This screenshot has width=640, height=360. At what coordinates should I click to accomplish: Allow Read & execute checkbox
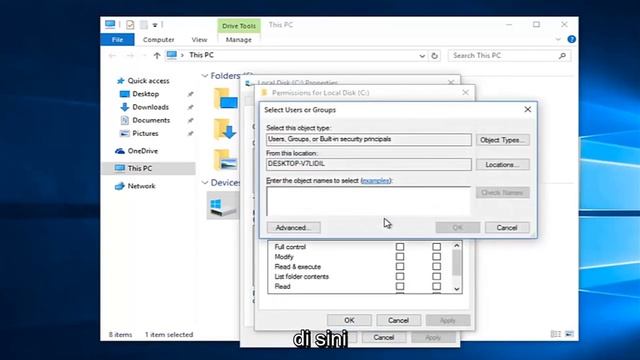point(400,267)
